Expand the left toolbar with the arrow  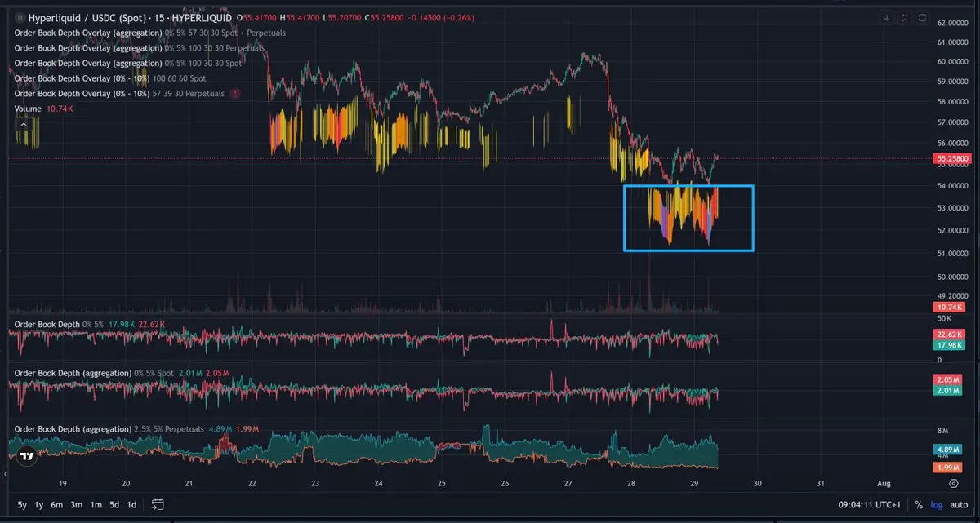coord(4,474)
